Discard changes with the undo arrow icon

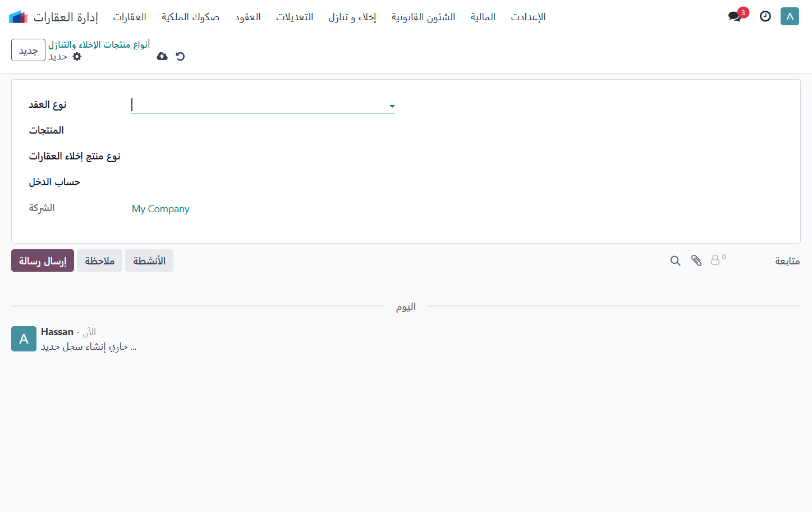coord(180,56)
